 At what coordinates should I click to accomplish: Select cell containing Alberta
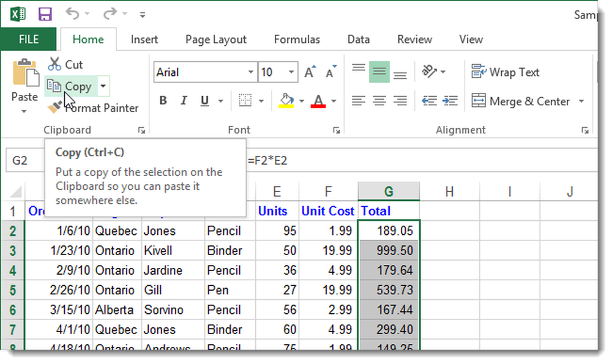[117, 310]
